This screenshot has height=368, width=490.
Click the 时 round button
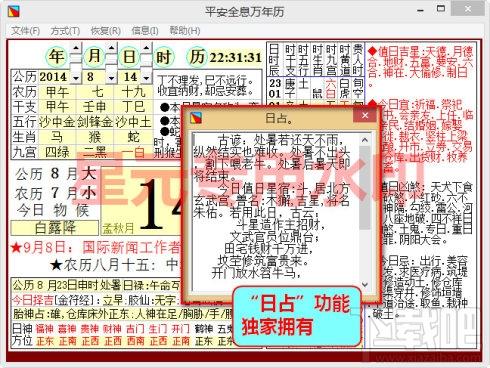(x=163, y=57)
